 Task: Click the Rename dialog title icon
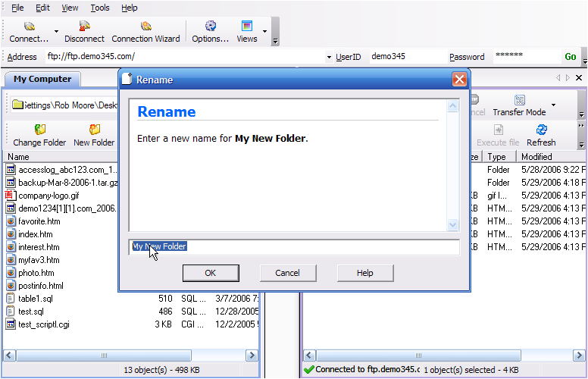coord(127,79)
